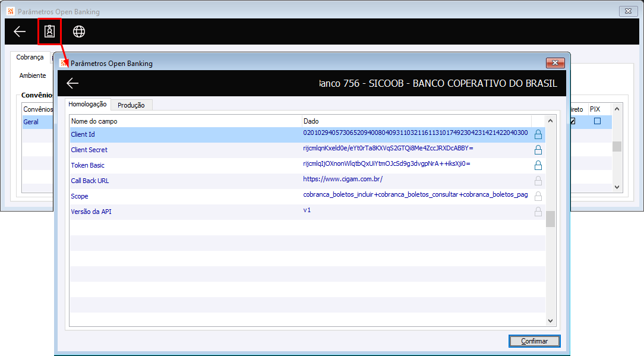644x356 pixels.
Task: Select Cobrança tab in background window
Action: (30, 57)
